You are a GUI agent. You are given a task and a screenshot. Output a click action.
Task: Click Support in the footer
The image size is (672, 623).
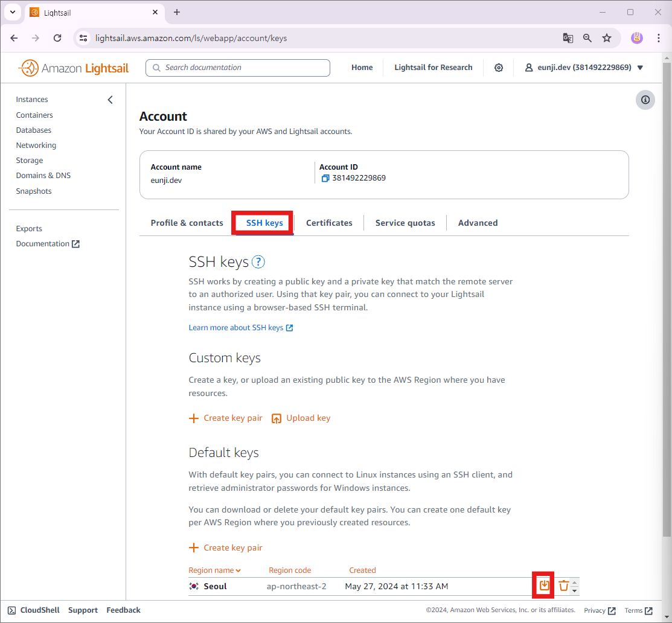tap(83, 610)
